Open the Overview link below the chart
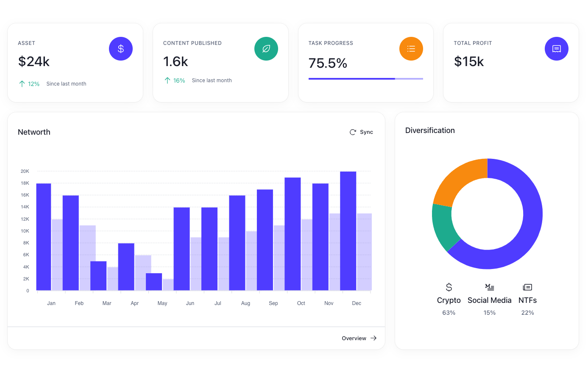 point(359,338)
